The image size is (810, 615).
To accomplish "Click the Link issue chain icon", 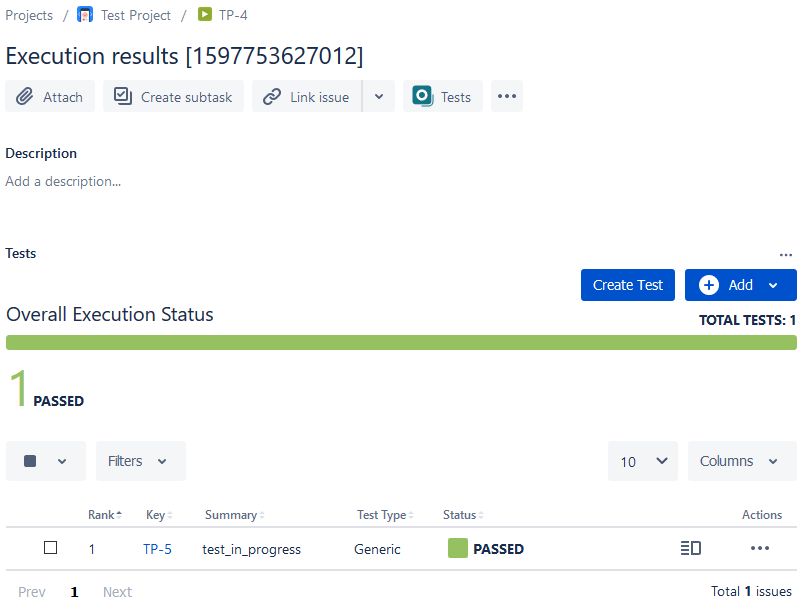I will tap(272, 97).
